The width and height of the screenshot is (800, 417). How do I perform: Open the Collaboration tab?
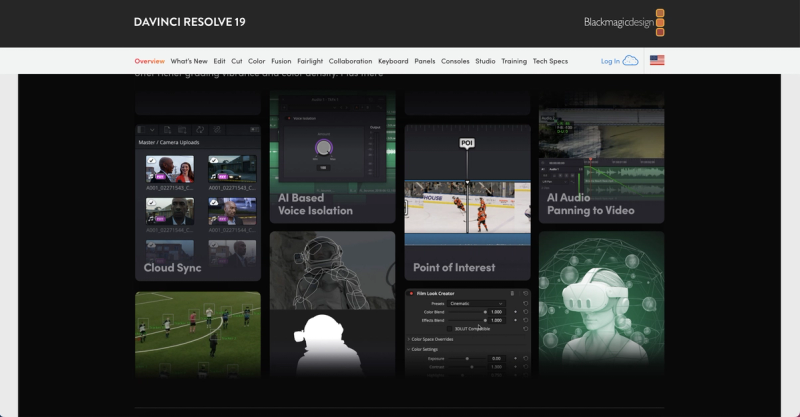(351, 61)
